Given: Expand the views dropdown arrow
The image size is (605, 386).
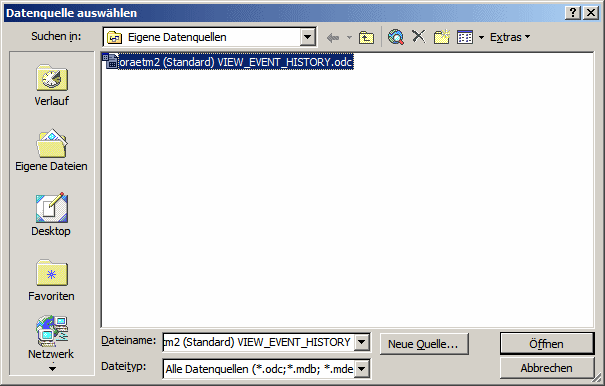Looking at the screenshot, I should (481, 37).
